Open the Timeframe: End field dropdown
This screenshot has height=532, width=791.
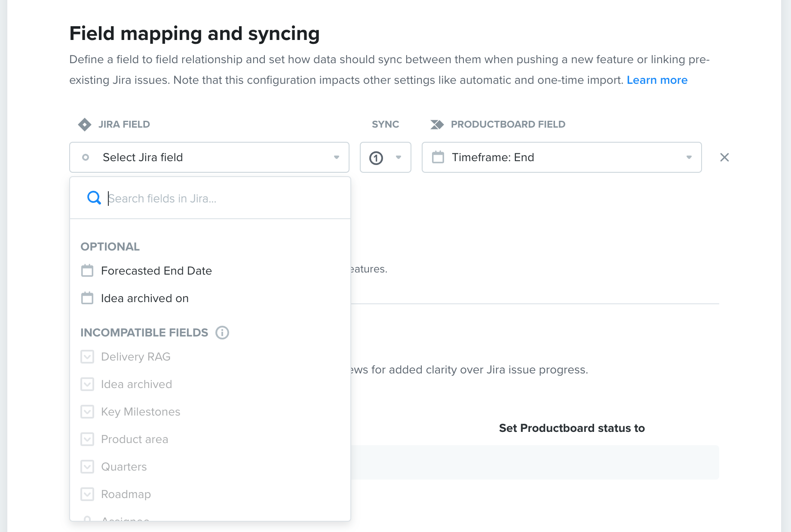tap(561, 157)
